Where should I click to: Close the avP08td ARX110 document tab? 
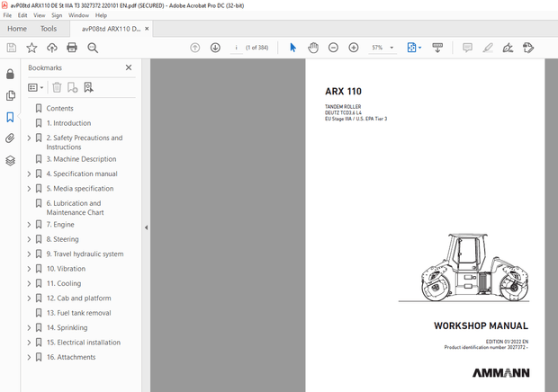147,29
